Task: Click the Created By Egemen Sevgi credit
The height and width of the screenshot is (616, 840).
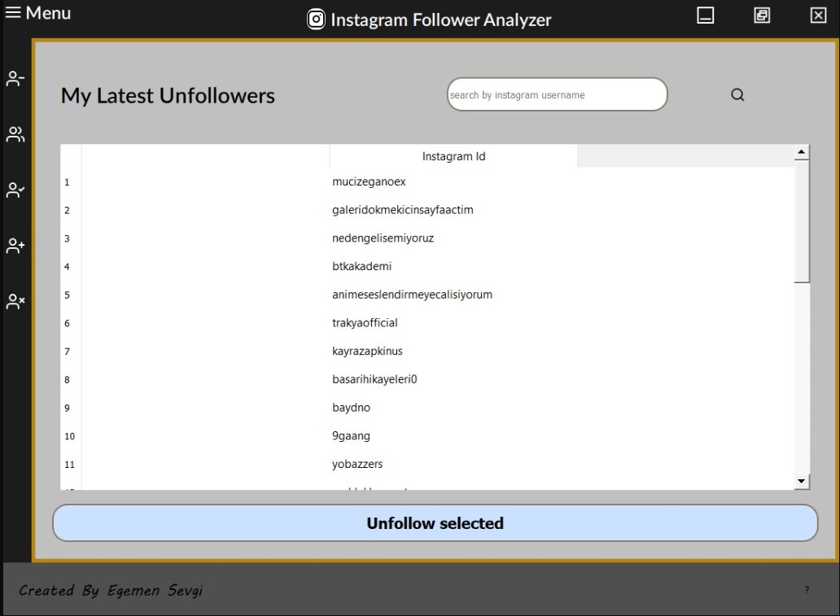Action: pos(111,590)
